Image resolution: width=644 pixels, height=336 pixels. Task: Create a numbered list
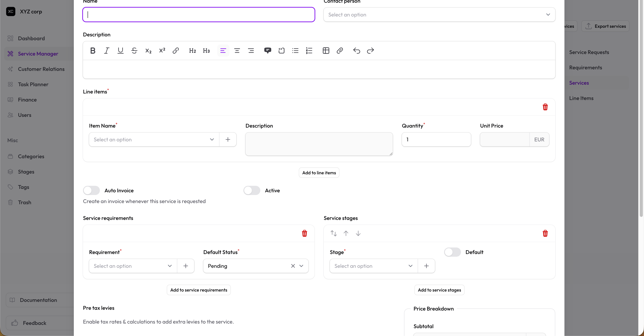[309, 51]
